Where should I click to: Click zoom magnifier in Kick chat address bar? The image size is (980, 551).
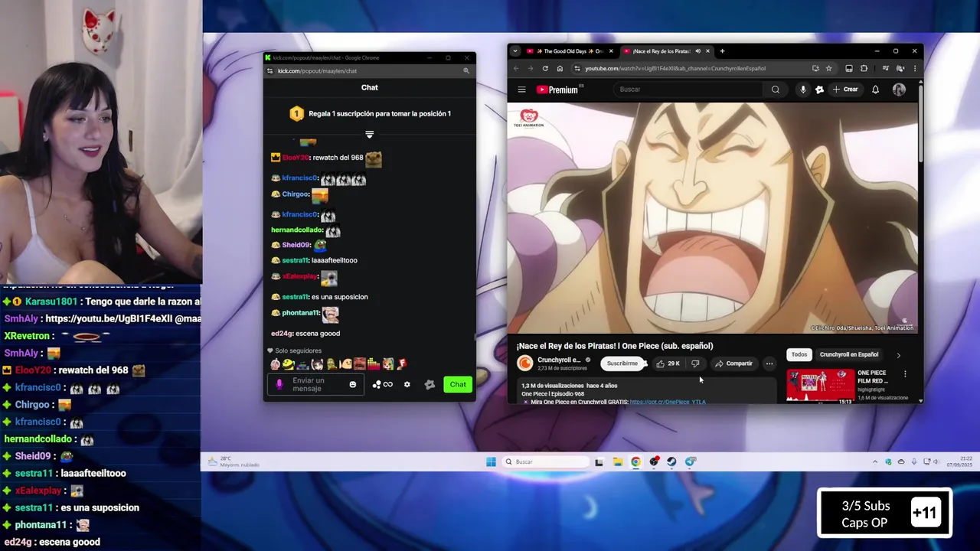[x=465, y=70]
